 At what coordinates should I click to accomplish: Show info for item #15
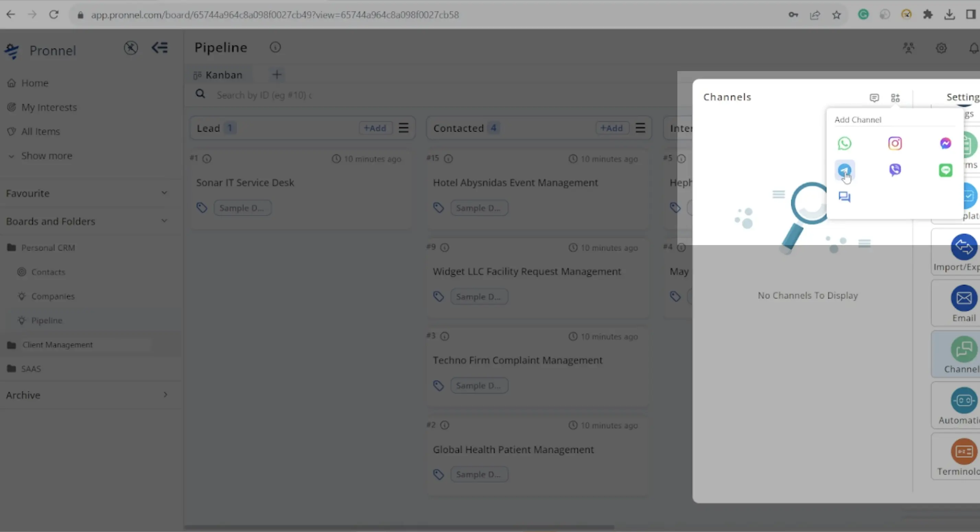(x=448, y=158)
